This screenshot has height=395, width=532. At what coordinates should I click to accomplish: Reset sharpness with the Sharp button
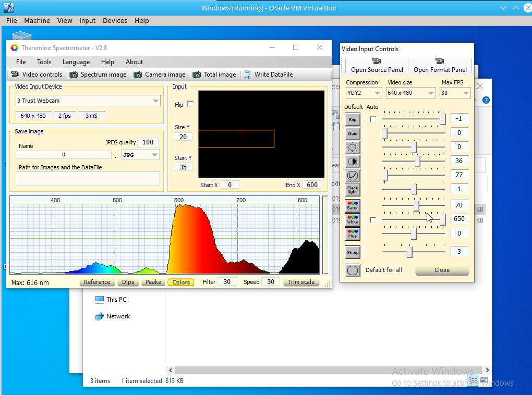353,252
